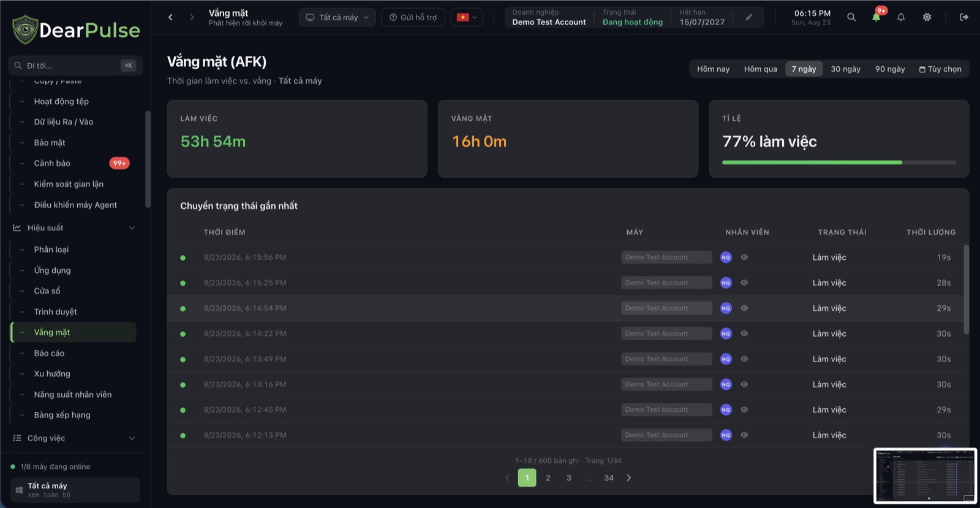Click the 99+ badge beside Cảnh báo
Viewport: 980px width, 508px height.
(119, 163)
